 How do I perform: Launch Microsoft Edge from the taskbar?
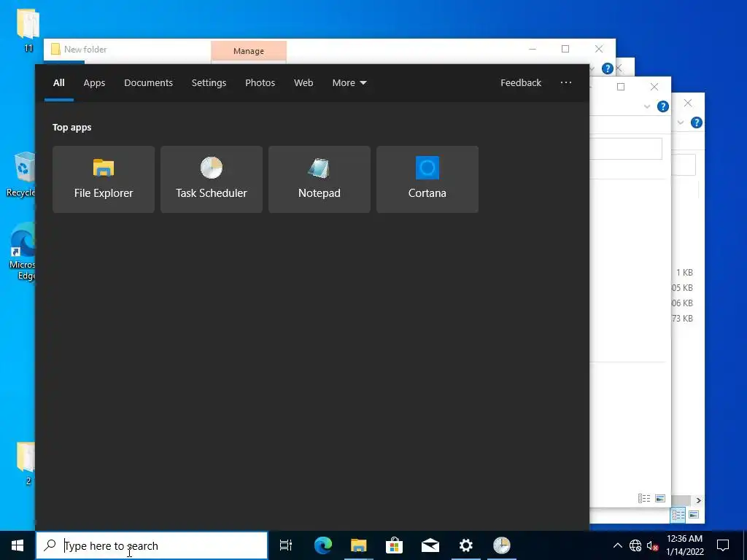click(323, 545)
